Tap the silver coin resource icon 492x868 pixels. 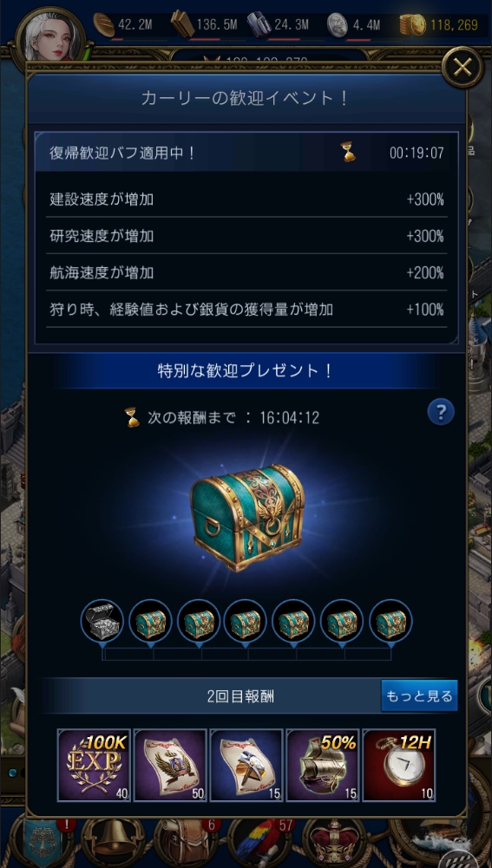(337, 25)
